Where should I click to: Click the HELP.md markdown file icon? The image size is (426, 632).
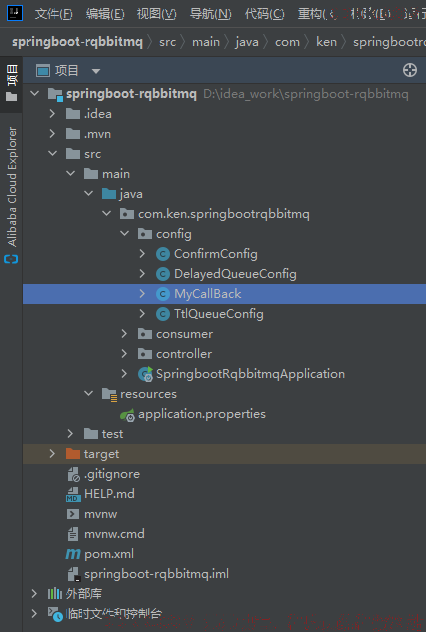coord(73,494)
